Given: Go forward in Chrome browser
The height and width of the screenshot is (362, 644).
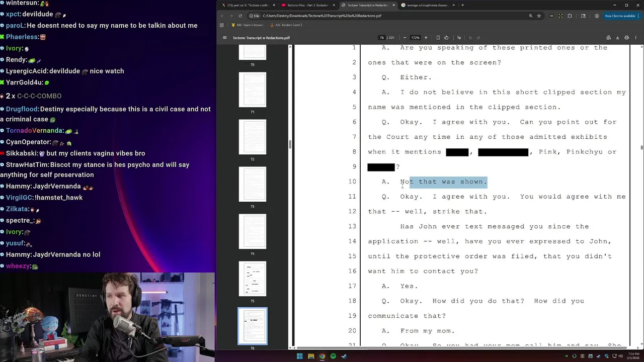Looking at the screenshot, I should (x=231, y=16).
